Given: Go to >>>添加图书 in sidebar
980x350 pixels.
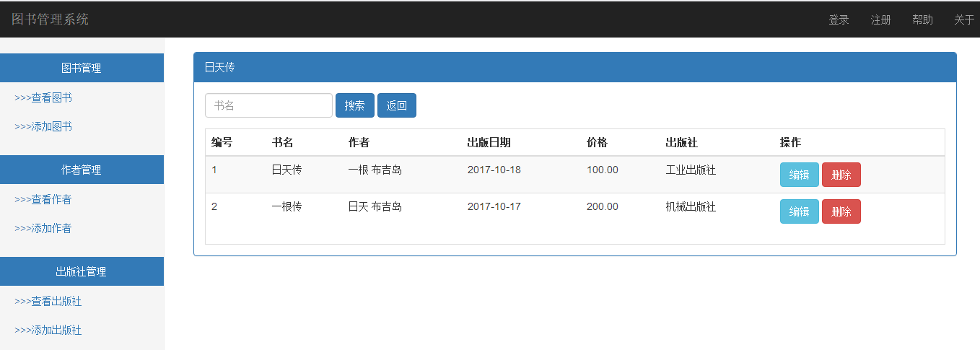Looking at the screenshot, I should click(x=43, y=126).
